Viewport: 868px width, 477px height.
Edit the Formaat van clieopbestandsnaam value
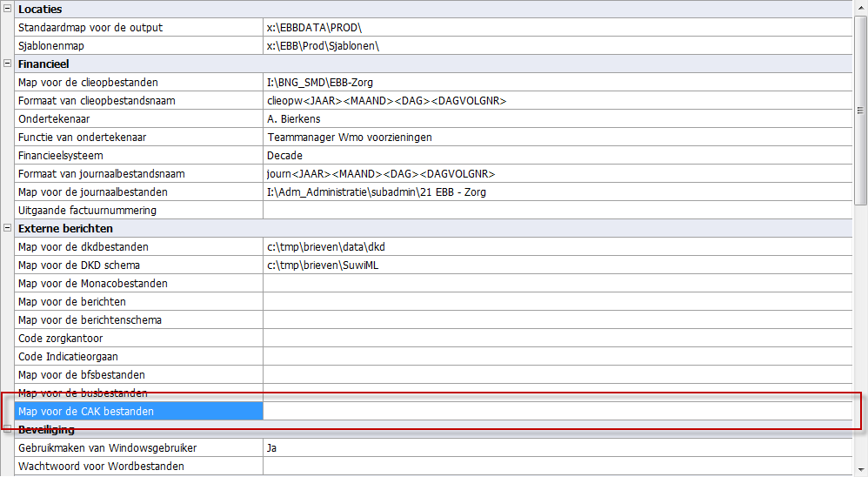(x=557, y=101)
